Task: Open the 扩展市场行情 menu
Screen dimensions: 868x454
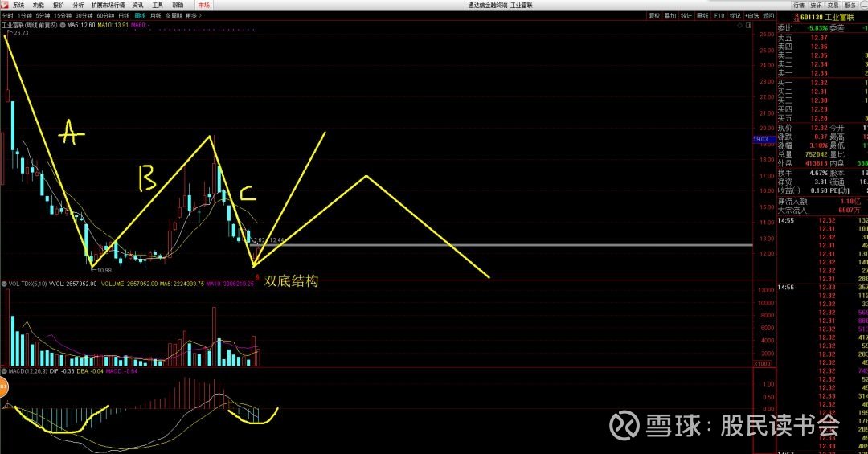Action: click(108, 5)
